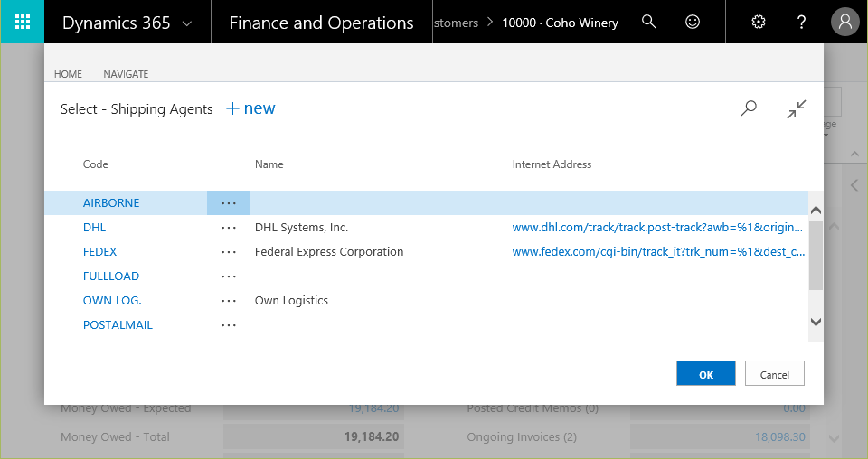Open the settings gear icon
868x459 pixels.
[758, 22]
